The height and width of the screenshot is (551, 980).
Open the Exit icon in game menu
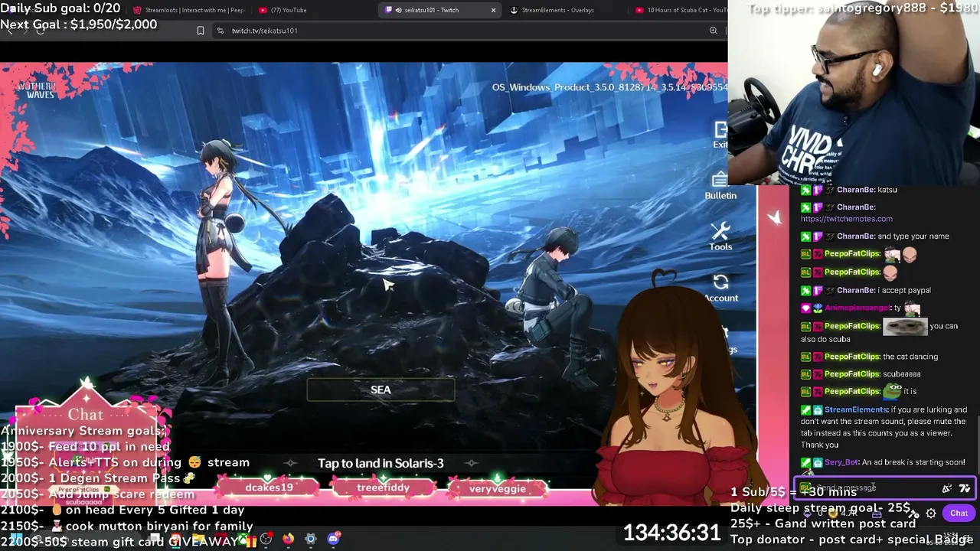pos(720,132)
